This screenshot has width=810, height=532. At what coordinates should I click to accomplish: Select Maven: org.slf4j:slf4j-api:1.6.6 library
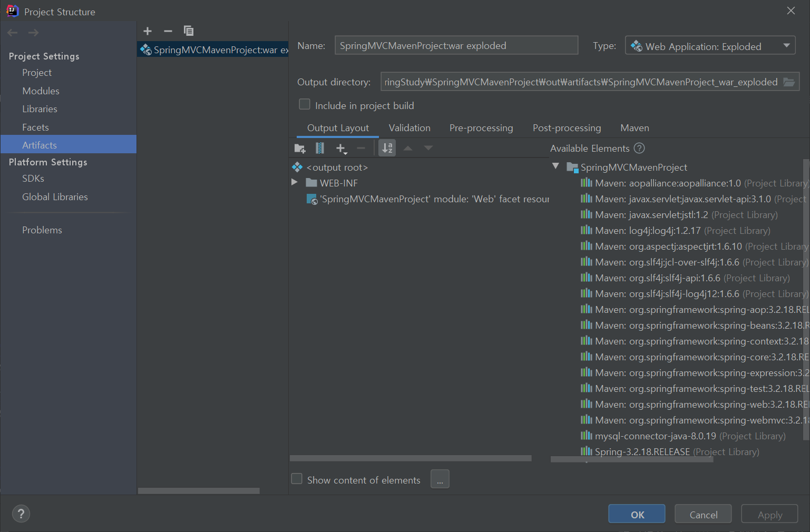(685, 278)
